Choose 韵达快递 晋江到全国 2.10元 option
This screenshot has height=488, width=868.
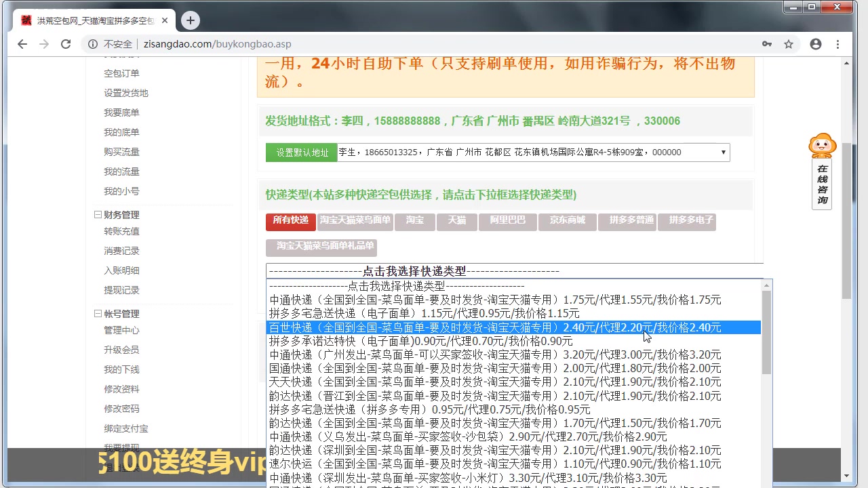pyautogui.click(x=513, y=396)
